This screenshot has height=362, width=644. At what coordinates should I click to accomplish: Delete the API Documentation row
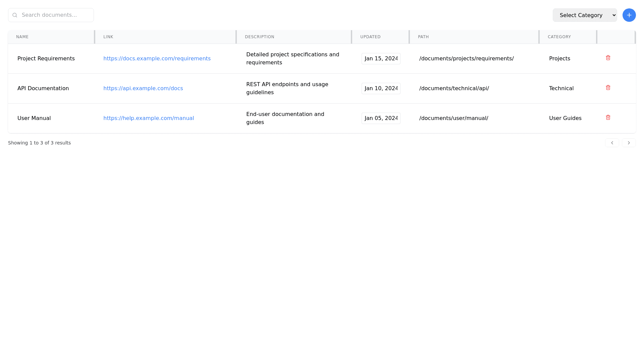[x=608, y=88]
